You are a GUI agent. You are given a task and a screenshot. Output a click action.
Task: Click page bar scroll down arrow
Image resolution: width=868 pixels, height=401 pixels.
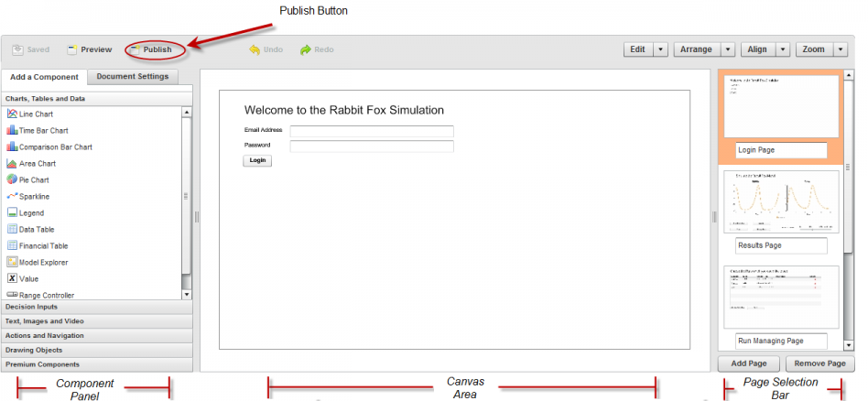[x=849, y=346]
